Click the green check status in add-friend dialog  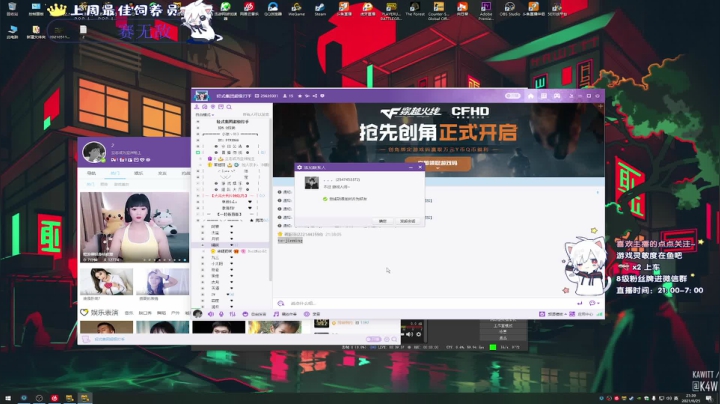pos(325,199)
